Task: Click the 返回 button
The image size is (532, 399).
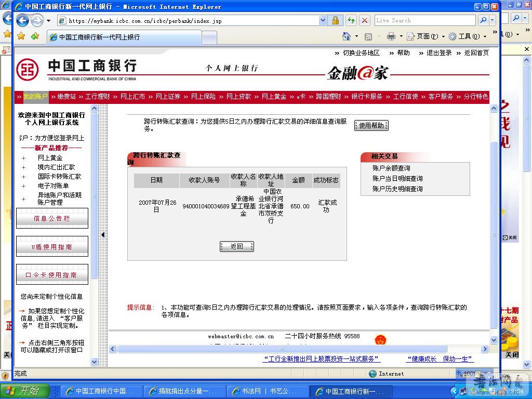Action: click(236, 247)
